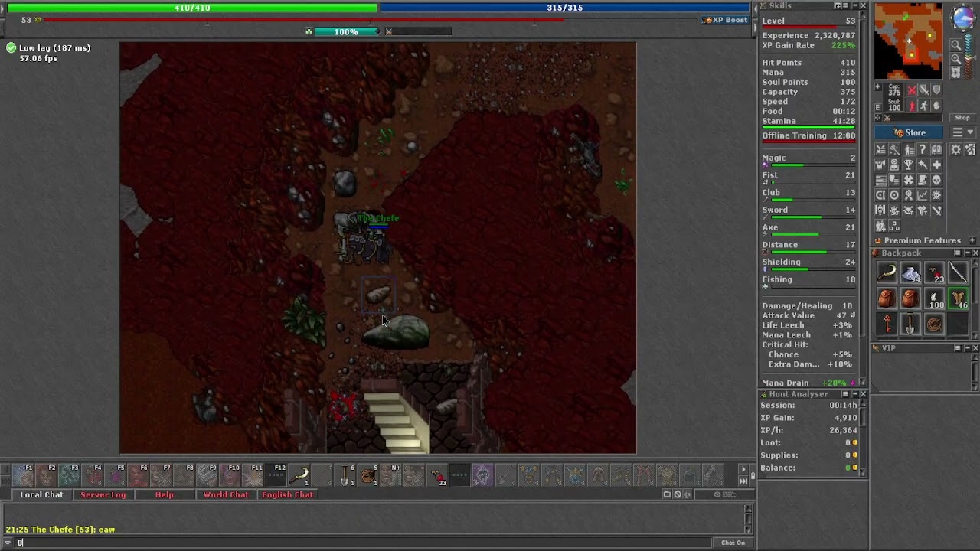
Task: Toggle secure mode hand icon
Action: pyautogui.click(x=936, y=106)
